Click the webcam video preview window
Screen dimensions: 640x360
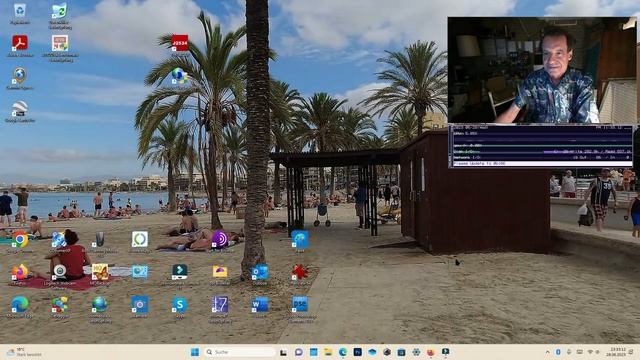pos(542,70)
